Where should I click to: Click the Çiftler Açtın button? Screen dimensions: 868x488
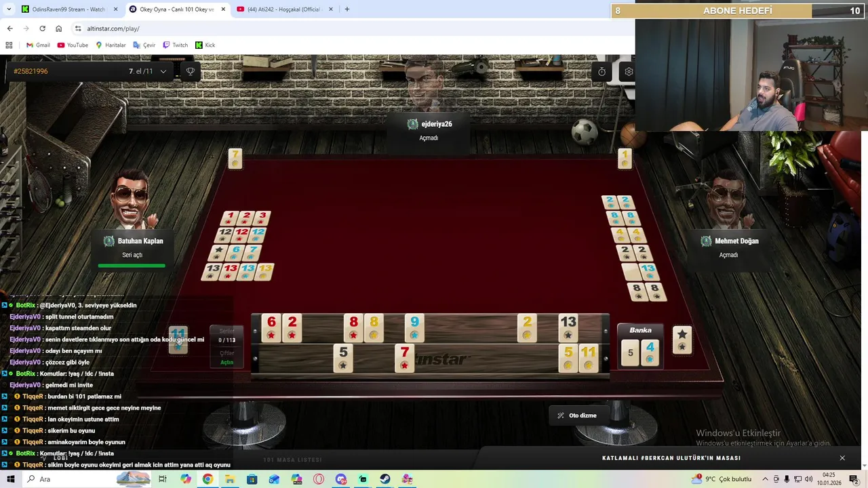coord(226,358)
